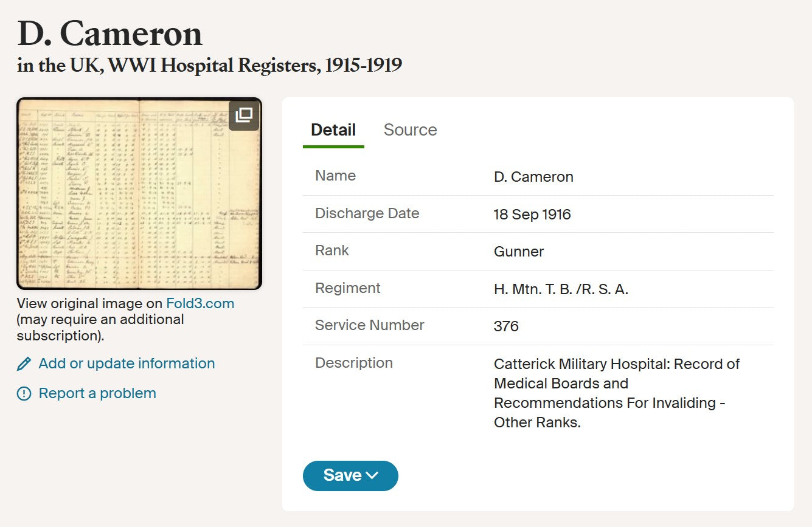
Task: Click the Report a problem link
Action: (x=97, y=393)
